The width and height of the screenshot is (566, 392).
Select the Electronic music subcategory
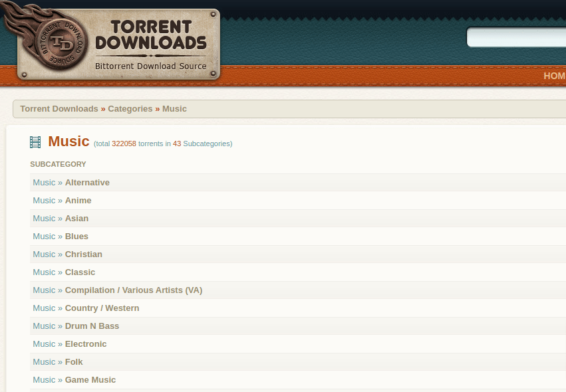[86, 344]
